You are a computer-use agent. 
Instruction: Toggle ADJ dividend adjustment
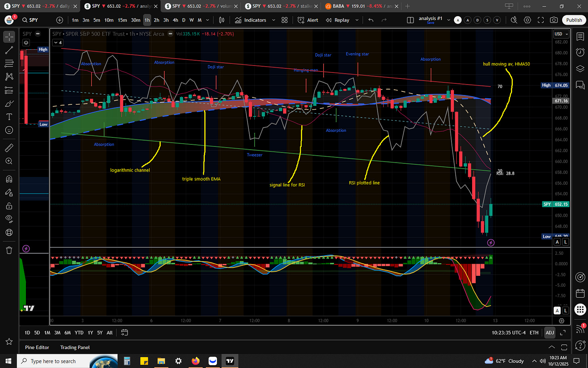click(550, 332)
